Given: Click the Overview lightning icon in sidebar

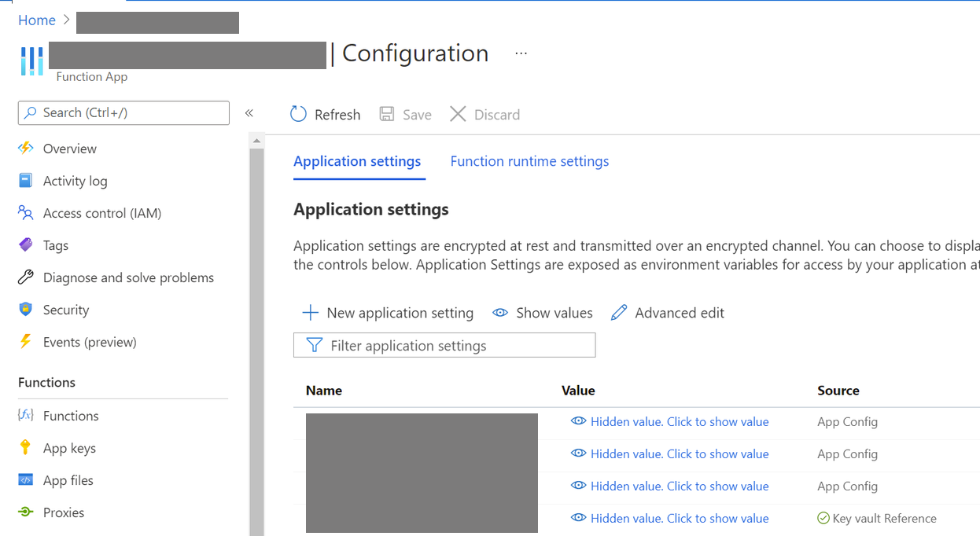Looking at the screenshot, I should (x=26, y=149).
